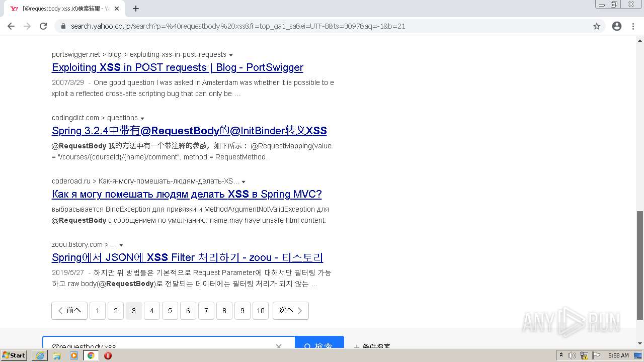Image resolution: width=644 pixels, height=362 pixels.
Task: Open the volume speaker tray icon
Action: (572, 355)
